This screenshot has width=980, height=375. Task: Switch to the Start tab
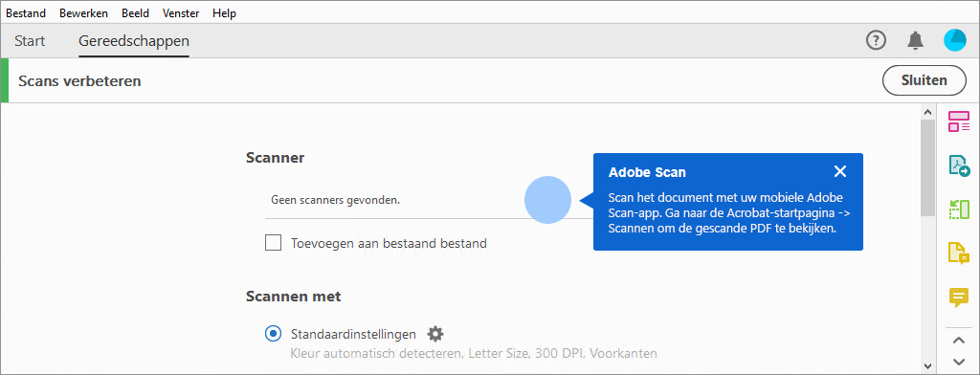[x=30, y=41]
